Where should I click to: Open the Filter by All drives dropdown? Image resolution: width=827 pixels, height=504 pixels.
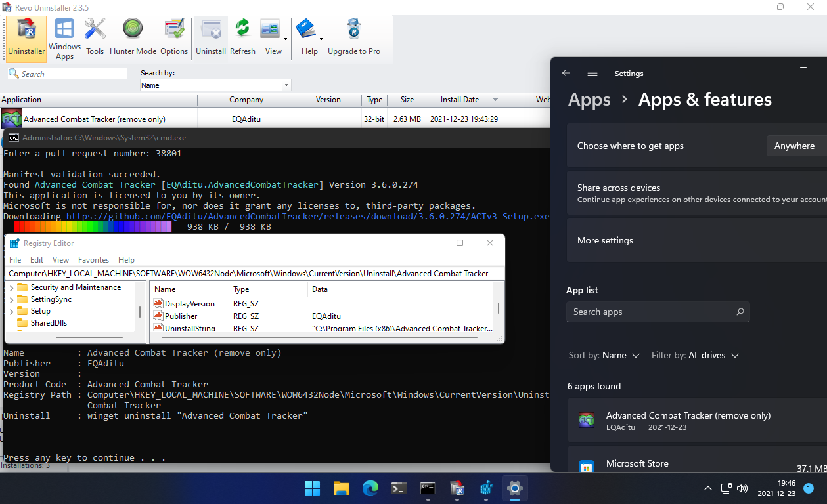pyautogui.click(x=696, y=355)
